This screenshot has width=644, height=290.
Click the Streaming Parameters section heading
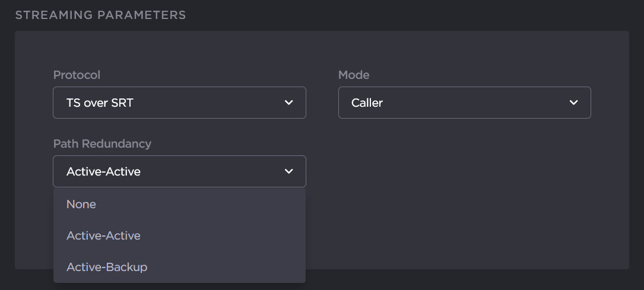pos(100,15)
